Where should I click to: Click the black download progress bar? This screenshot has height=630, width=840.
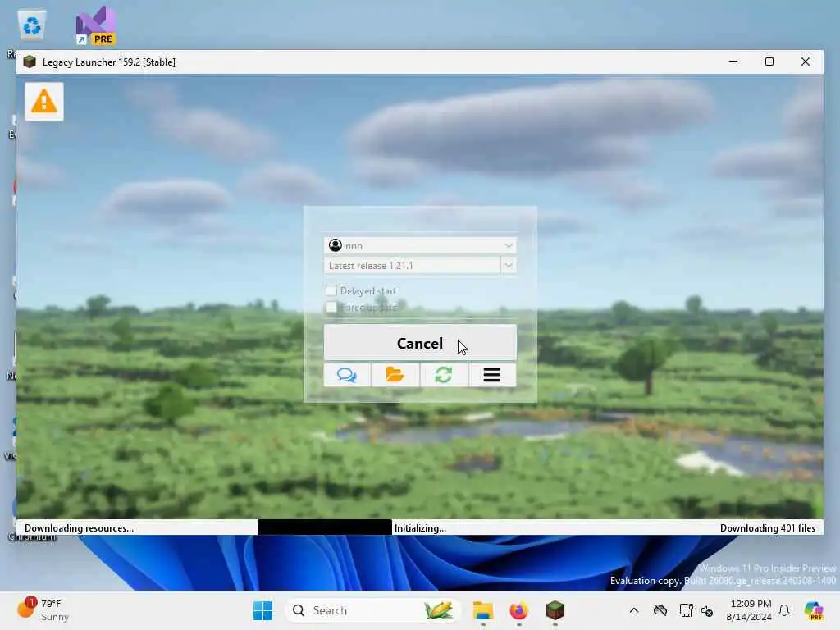[325, 527]
